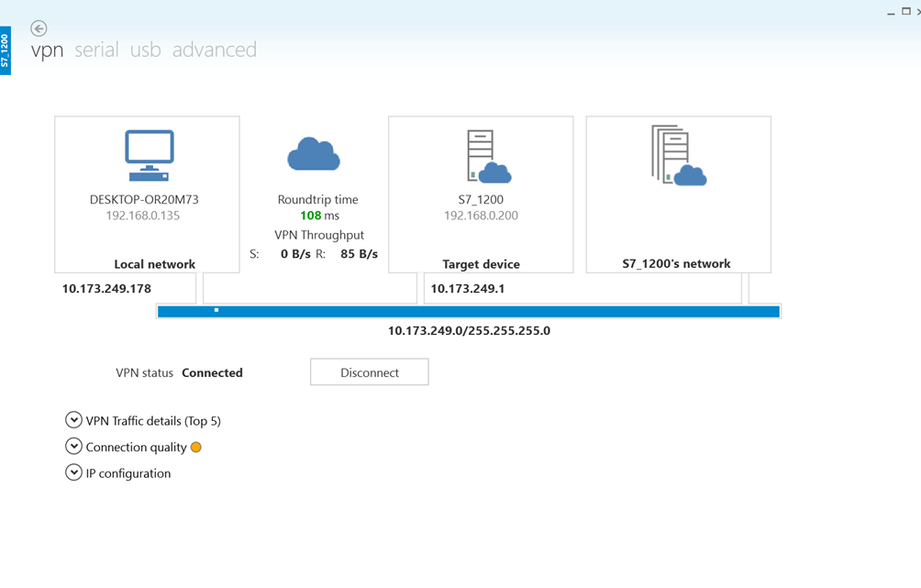Maximize the window
The height and width of the screenshot is (588, 921).
point(906,11)
